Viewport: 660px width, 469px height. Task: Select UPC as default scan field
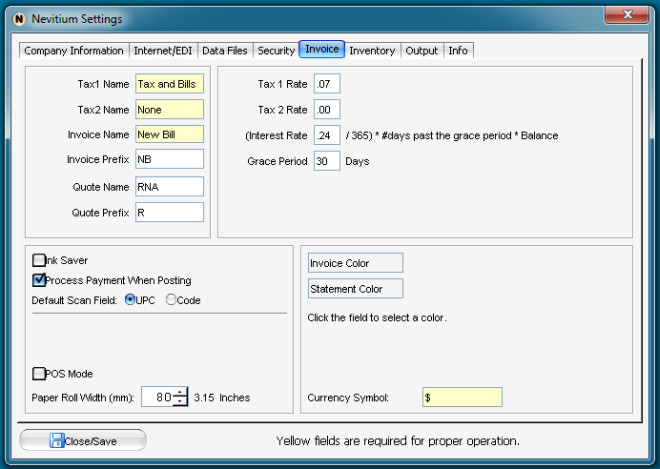coord(130,300)
